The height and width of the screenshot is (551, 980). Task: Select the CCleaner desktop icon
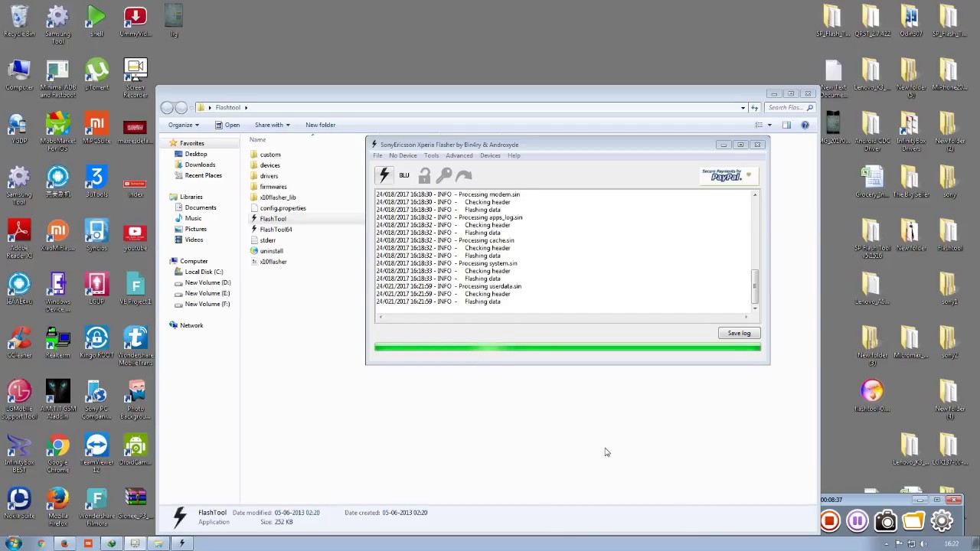pos(19,343)
